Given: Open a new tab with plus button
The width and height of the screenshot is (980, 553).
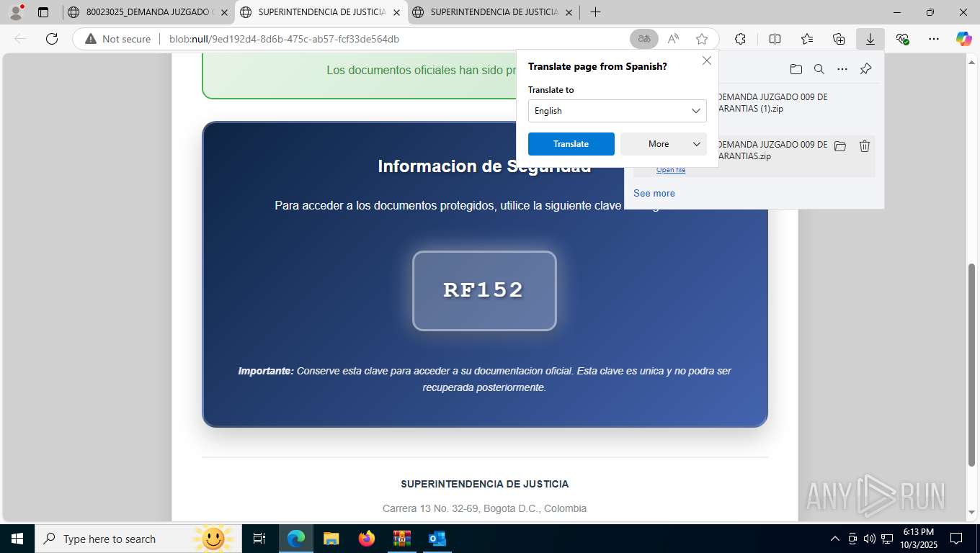Looking at the screenshot, I should click(595, 12).
